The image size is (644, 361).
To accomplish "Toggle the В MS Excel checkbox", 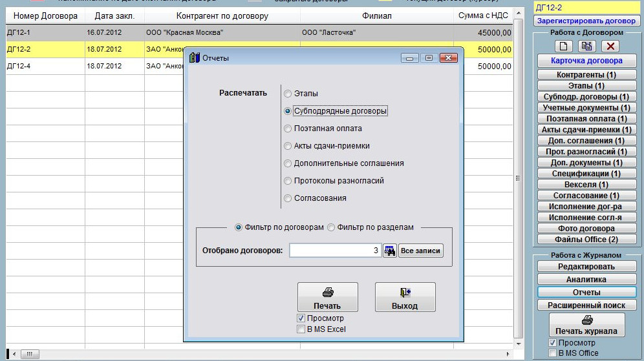I will click(301, 329).
